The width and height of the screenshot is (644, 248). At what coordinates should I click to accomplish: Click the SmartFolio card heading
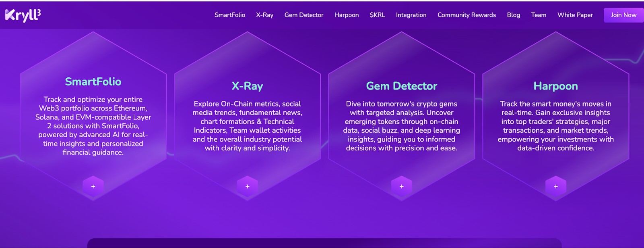(93, 82)
